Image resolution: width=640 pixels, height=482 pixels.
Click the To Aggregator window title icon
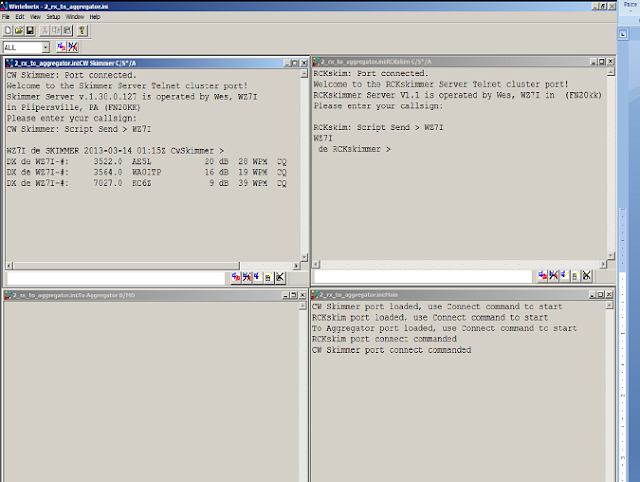[x=8, y=295]
